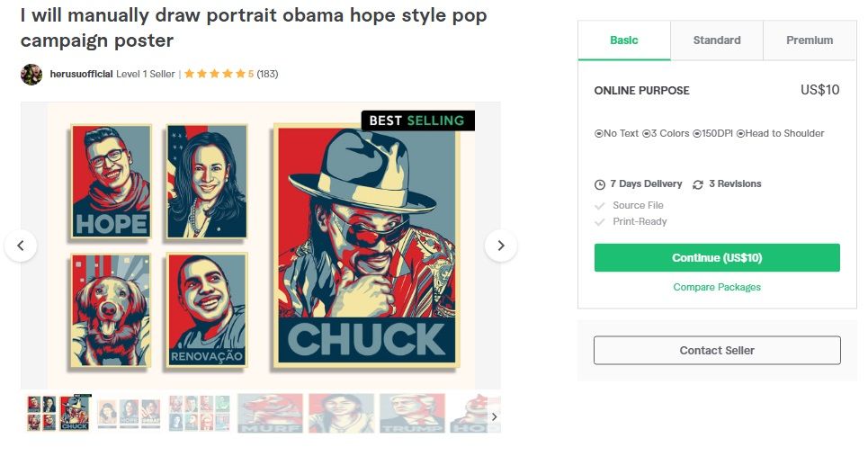Expand thumbnail strip with right chevron
Screen dimensions: 868x456
point(495,416)
